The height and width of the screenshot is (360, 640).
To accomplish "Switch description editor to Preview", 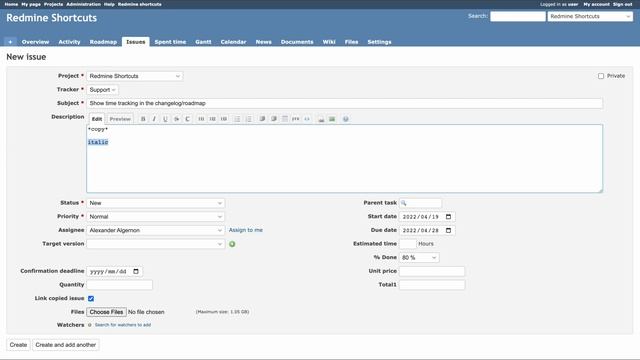I will coord(120,119).
